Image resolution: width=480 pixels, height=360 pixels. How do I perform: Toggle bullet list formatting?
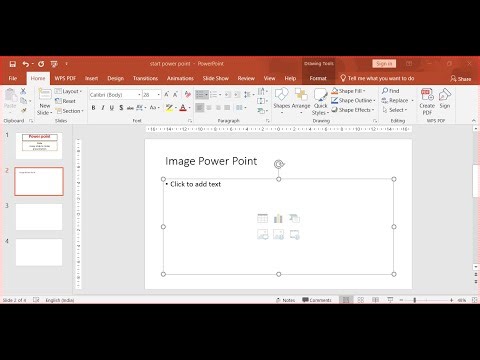200,95
